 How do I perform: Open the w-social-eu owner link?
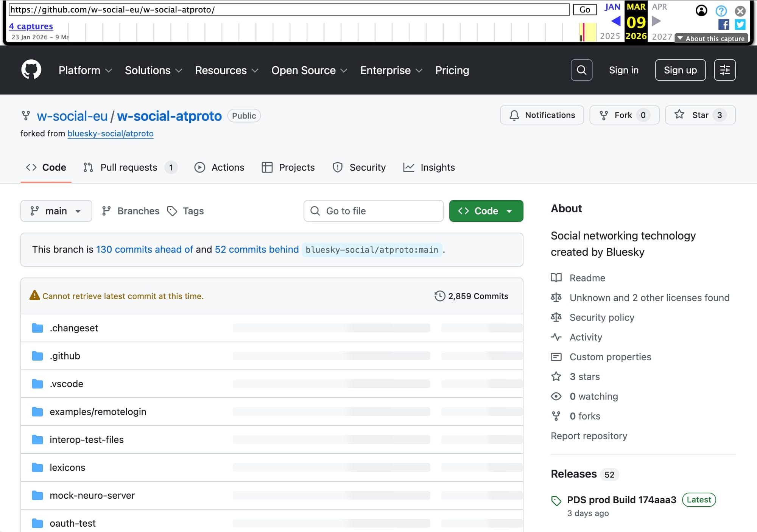(x=72, y=116)
